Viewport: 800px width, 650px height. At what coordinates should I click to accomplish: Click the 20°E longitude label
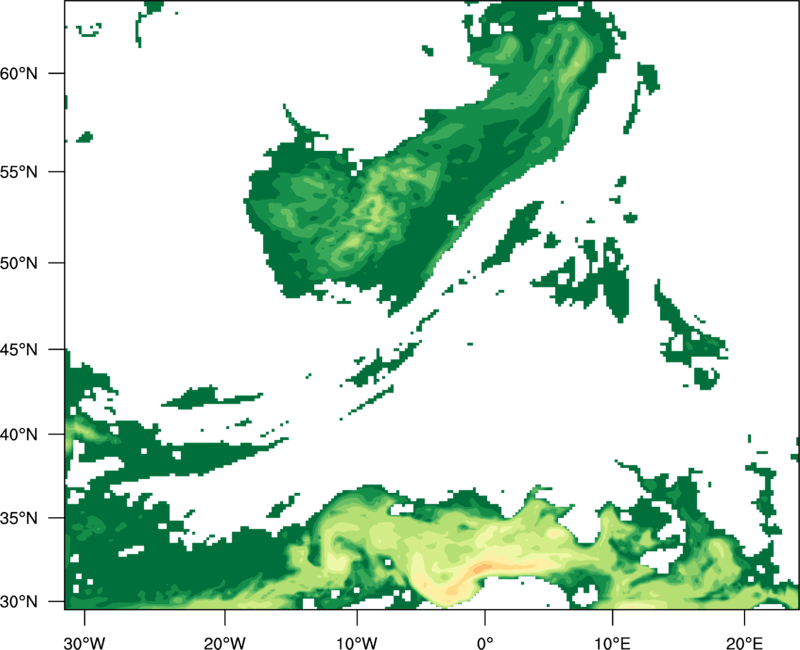[x=744, y=643]
